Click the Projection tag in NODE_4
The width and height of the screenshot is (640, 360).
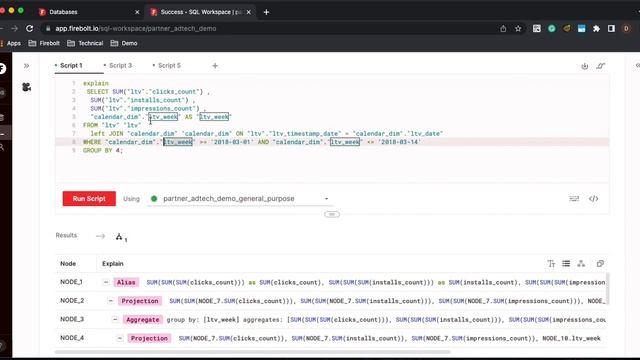[149, 338]
